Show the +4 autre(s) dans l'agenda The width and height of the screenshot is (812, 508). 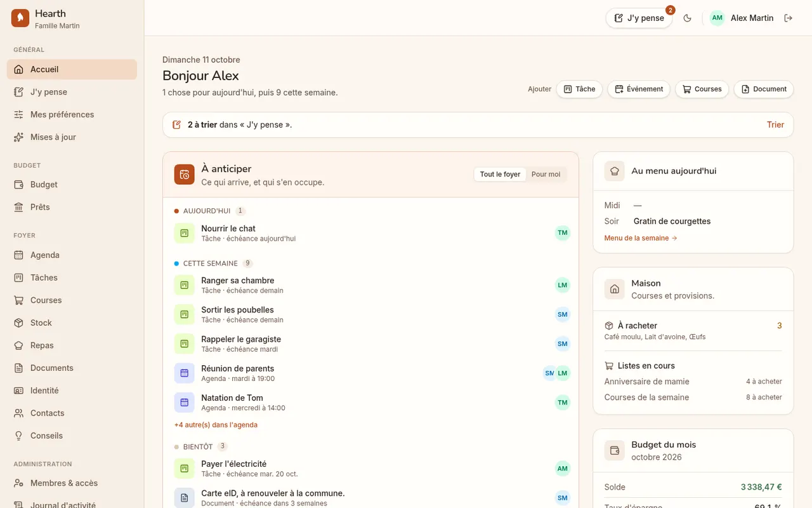click(x=216, y=425)
